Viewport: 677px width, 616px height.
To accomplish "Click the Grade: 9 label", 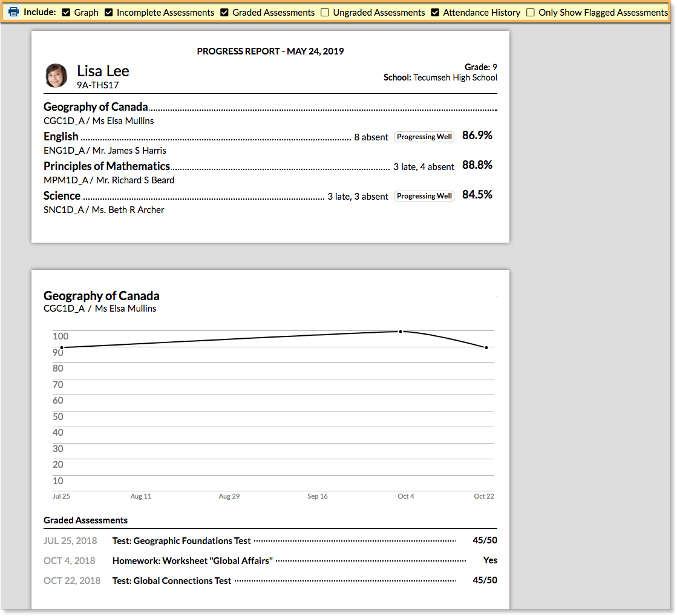I will coord(480,67).
